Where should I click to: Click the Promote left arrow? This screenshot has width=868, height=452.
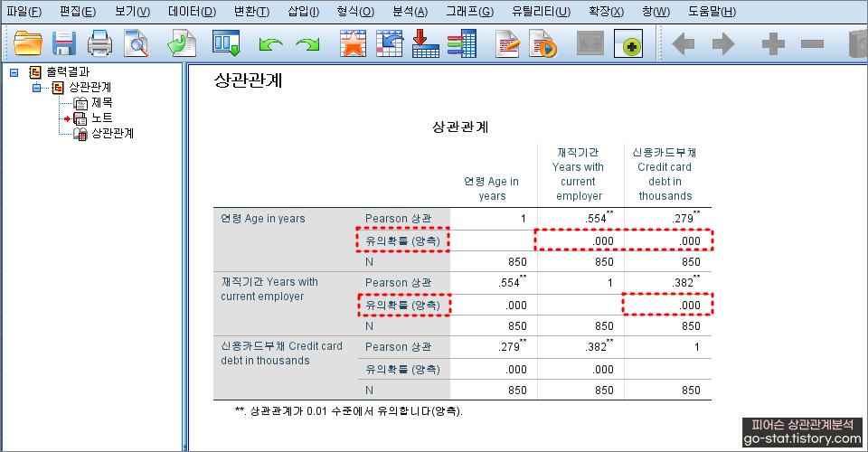(684, 43)
